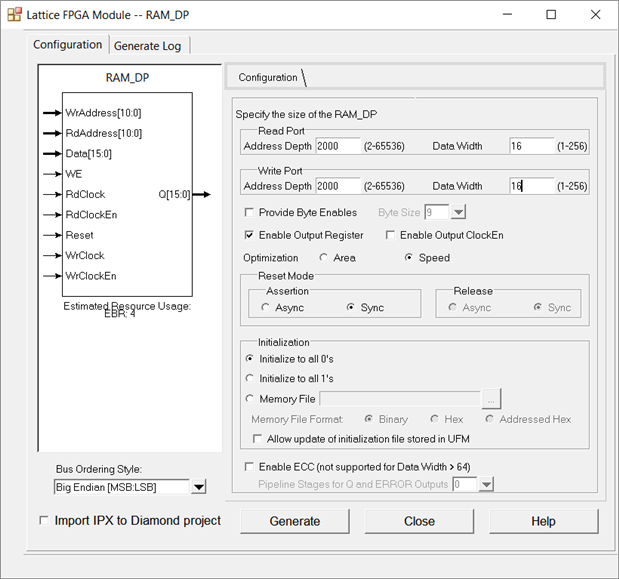Viewport: 619px width, 579px height.
Task: Edit the Read Port Address Depth field
Action: click(x=338, y=146)
